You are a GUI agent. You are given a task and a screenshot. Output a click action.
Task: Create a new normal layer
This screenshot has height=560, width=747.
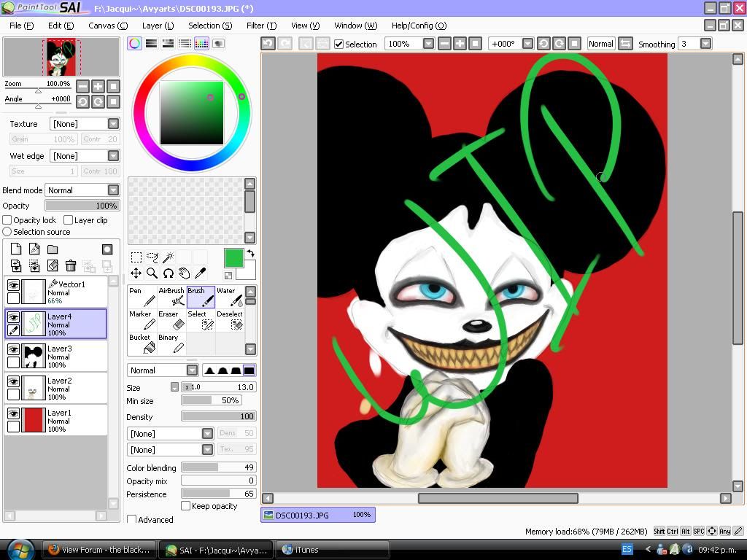tap(16, 249)
